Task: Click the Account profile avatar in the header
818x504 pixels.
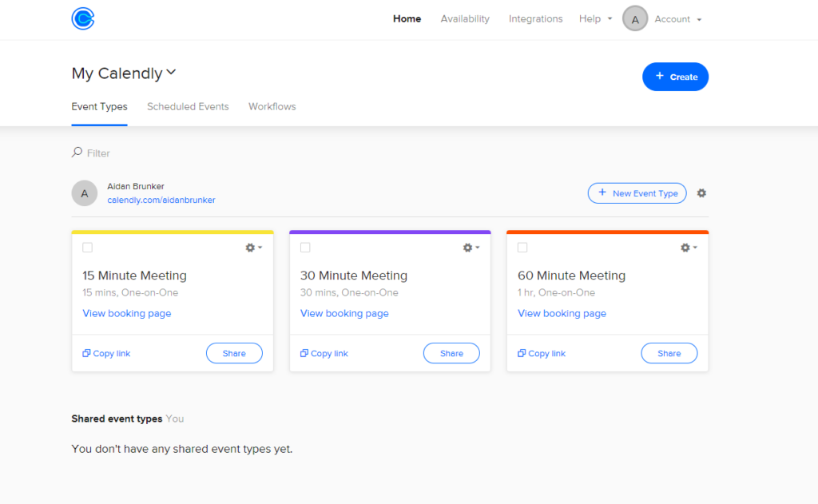Action: (634, 18)
